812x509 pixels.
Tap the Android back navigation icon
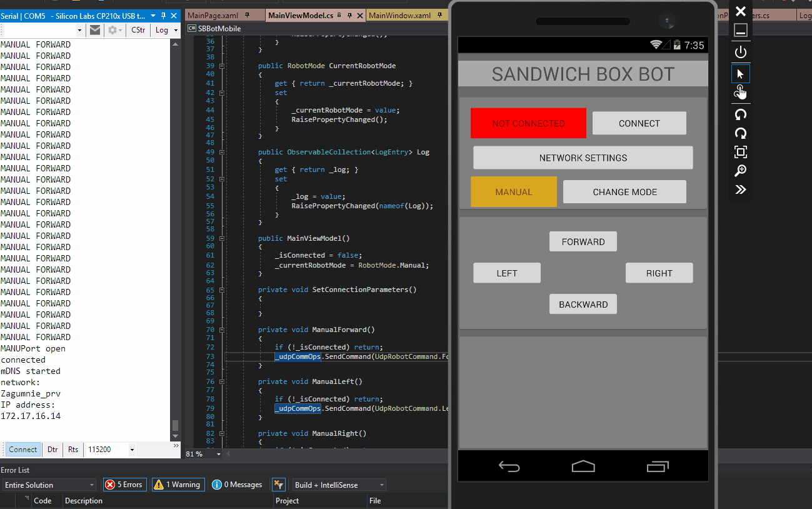pos(509,466)
